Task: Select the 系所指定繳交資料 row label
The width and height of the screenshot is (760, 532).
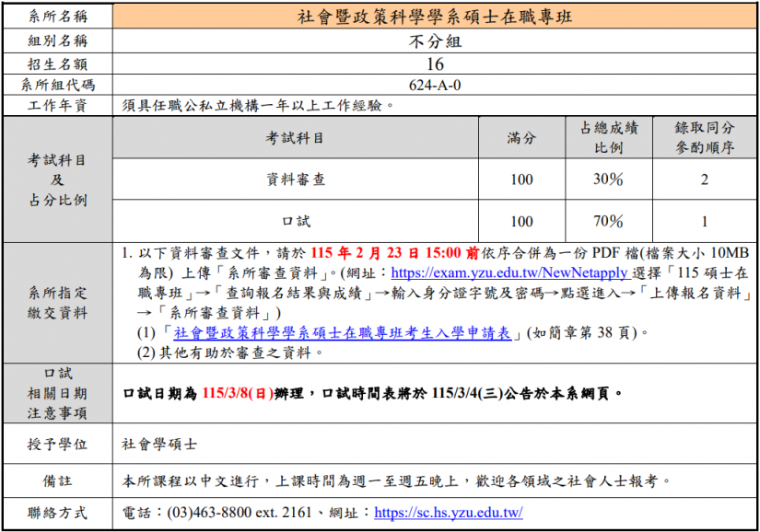Action: 57,303
